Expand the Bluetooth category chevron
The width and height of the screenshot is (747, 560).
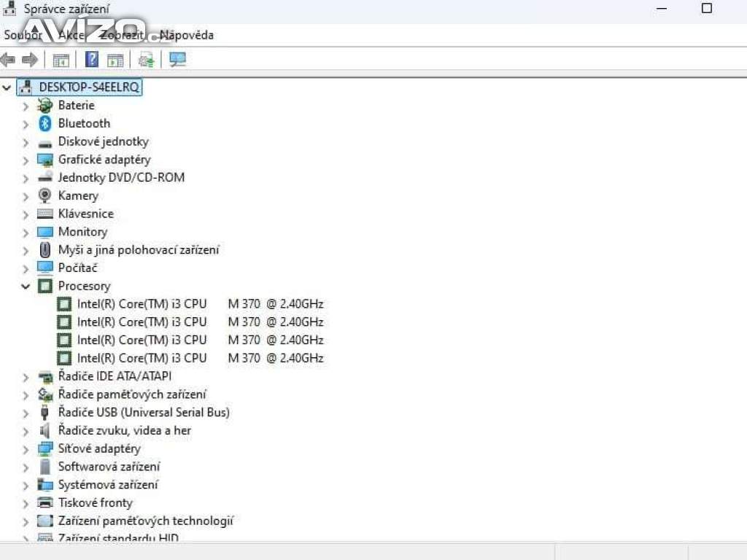(26, 124)
